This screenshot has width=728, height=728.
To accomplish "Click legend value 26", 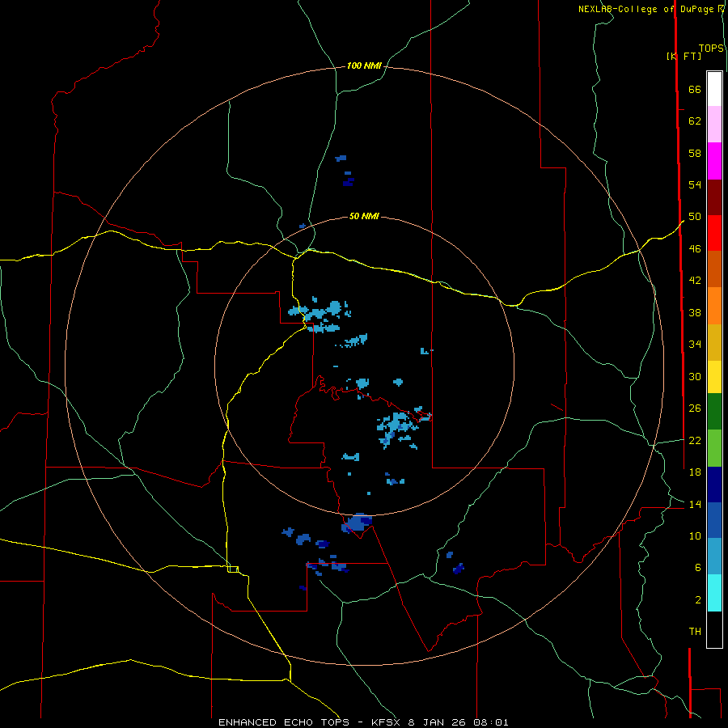I will click(x=695, y=408).
